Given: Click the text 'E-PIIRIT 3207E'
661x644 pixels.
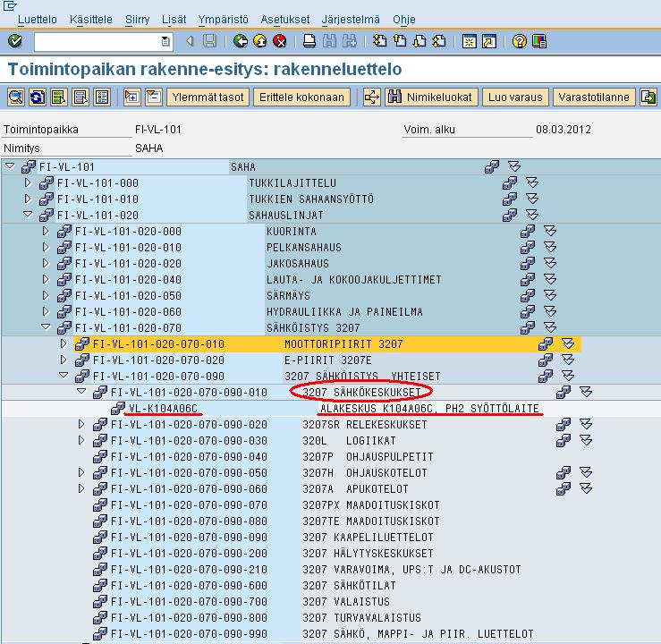Looking at the screenshot, I should click(328, 360).
